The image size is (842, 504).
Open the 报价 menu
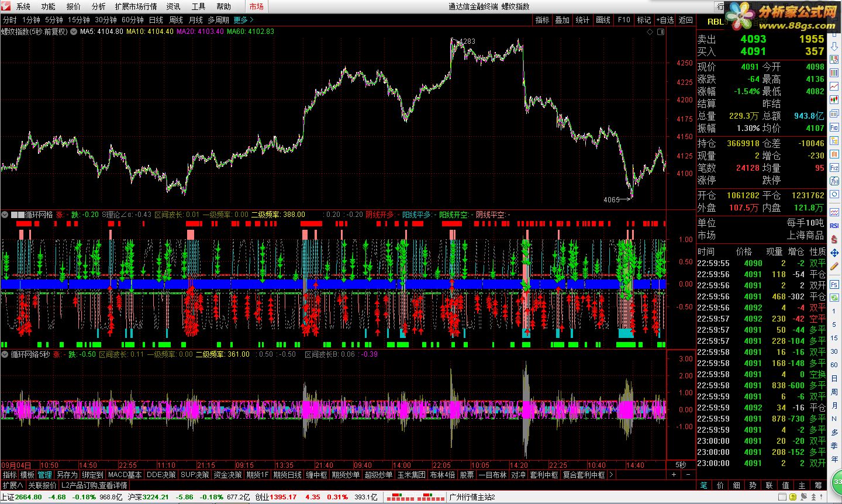[x=74, y=6]
